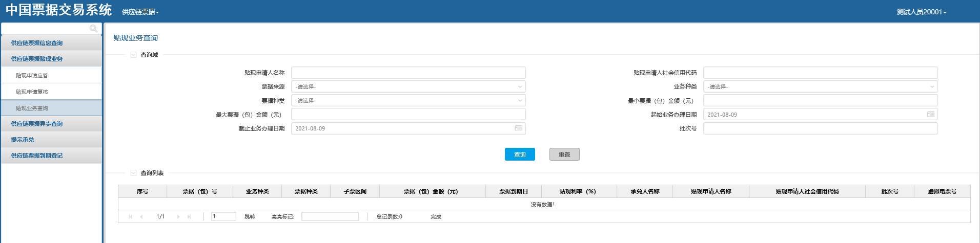Collapse the 查询列表 section
This screenshot has width=980, height=243.
(134, 173)
